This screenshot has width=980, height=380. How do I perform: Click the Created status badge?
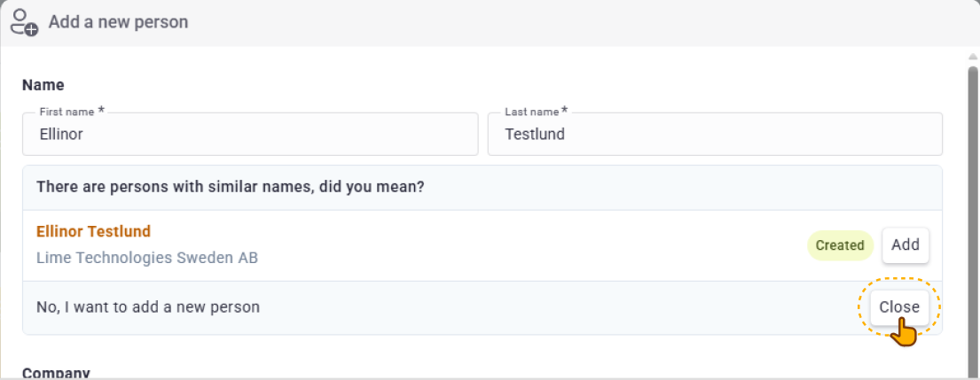tap(840, 245)
